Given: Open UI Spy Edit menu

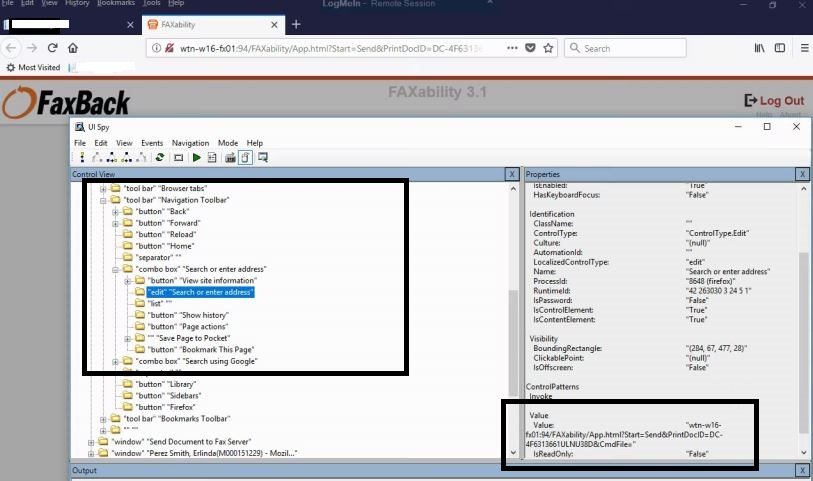Looking at the screenshot, I should 101,143.
